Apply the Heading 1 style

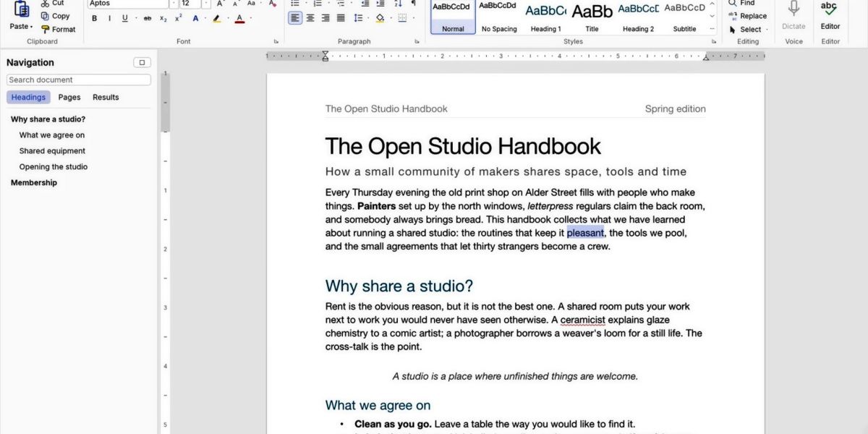pyautogui.click(x=545, y=17)
